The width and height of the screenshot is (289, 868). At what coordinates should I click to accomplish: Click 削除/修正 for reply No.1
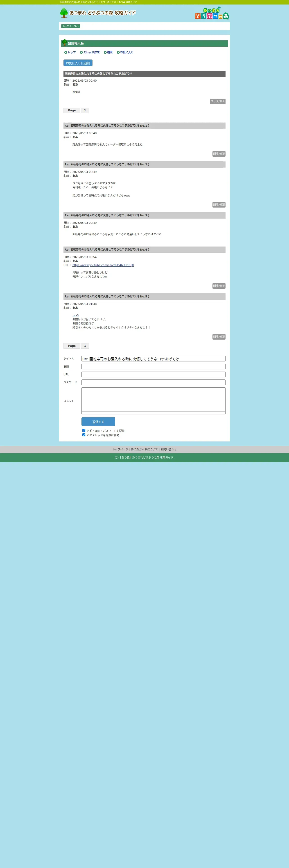coord(219,154)
